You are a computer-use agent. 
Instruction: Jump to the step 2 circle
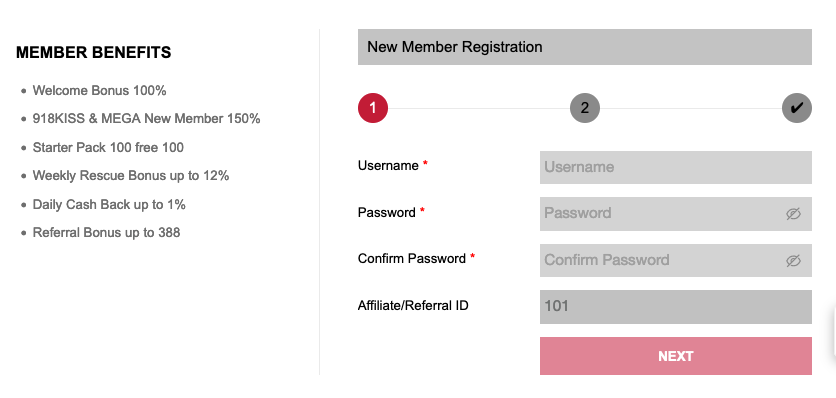585,108
